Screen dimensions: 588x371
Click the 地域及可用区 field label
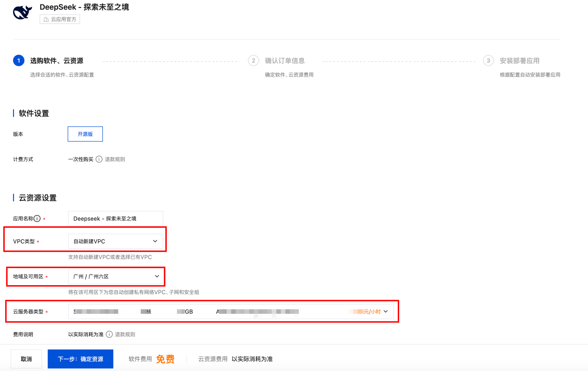[28, 276]
